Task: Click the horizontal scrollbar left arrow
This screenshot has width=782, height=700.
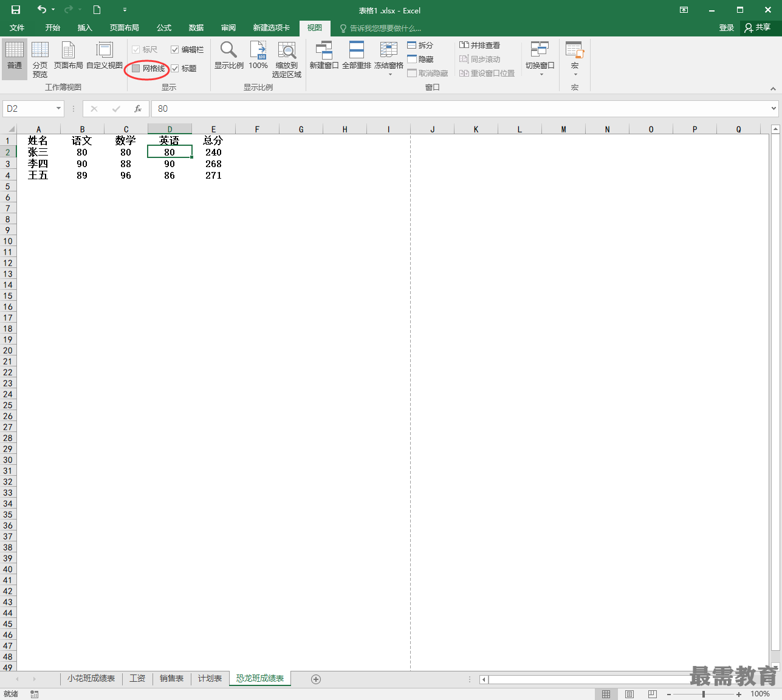Action: point(484,679)
